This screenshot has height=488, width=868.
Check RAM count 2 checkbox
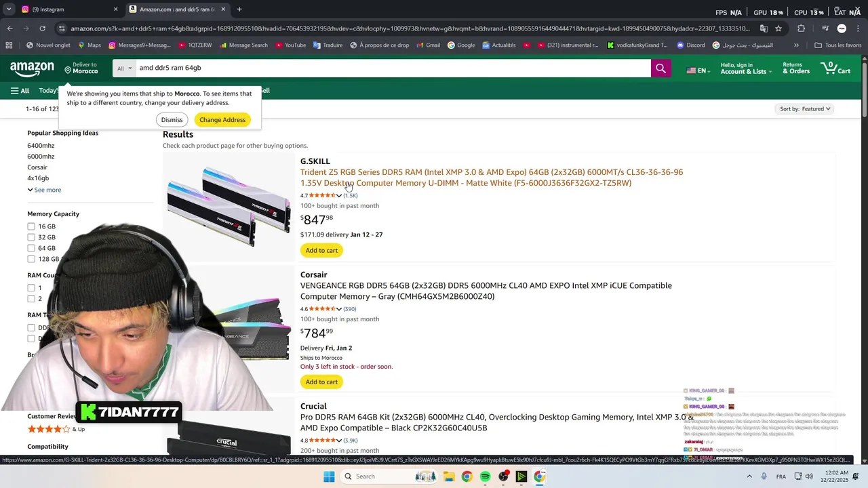31,299
